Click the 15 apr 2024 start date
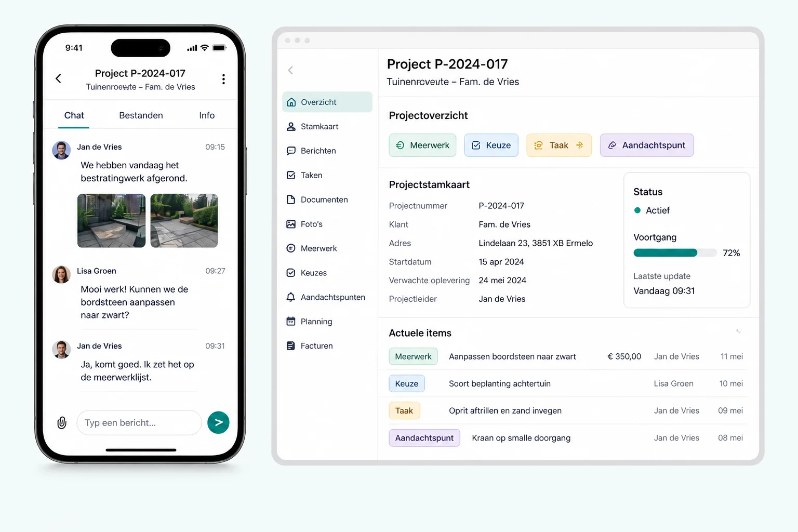The width and height of the screenshot is (798, 532). tap(501, 262)
